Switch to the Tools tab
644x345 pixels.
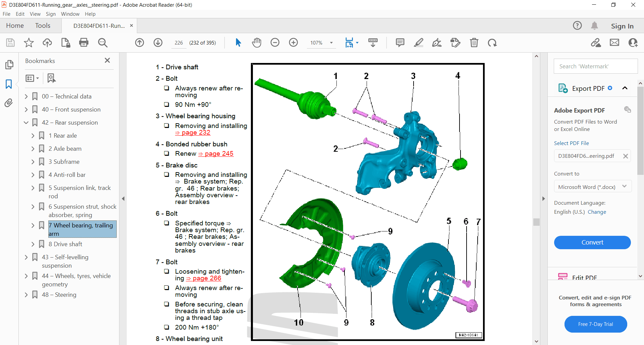point(43,26)
